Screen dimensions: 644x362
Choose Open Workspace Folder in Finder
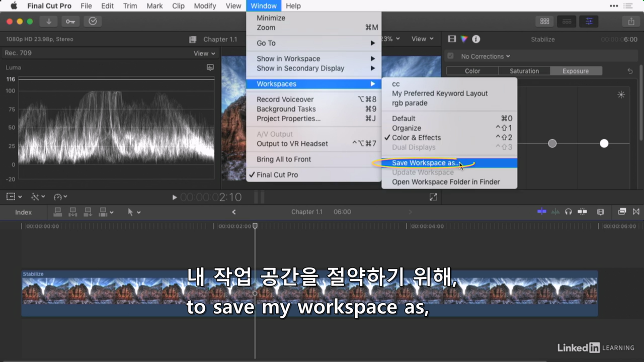[x=449, y=182]
